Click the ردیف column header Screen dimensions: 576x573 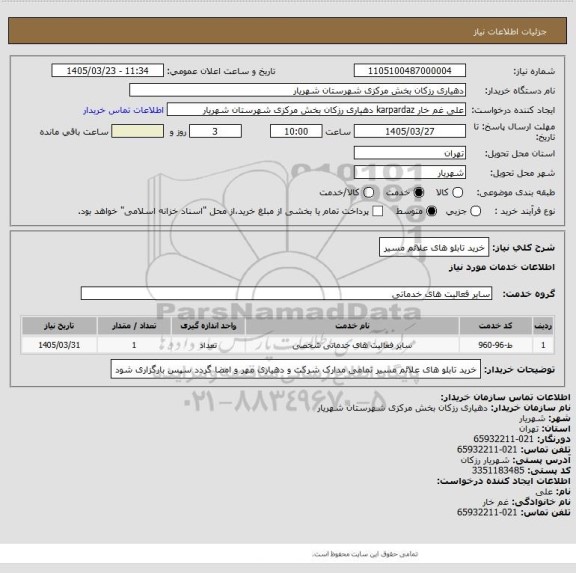pos(543,326)
